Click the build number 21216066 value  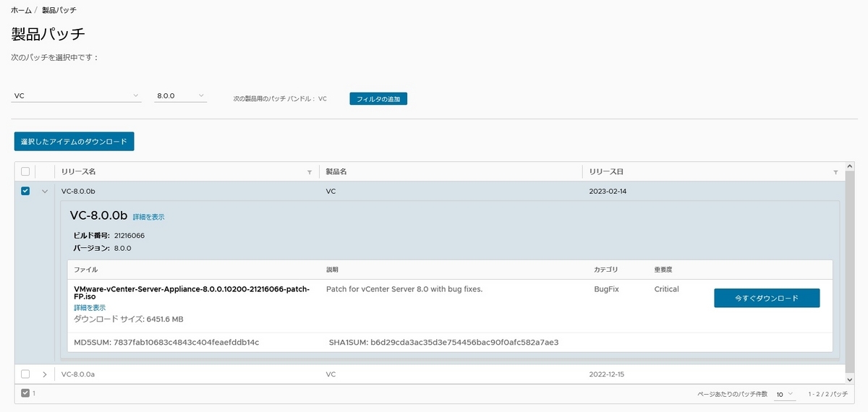coord(129,235)
